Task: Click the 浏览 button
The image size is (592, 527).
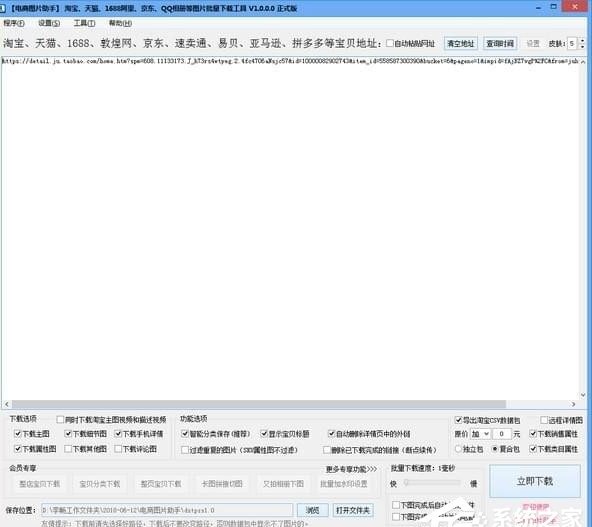Action: point(313,510)
